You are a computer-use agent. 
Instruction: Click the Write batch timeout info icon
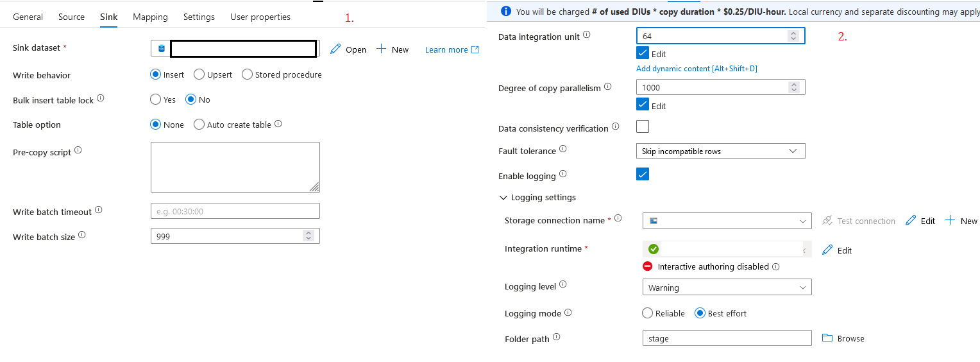99,210
